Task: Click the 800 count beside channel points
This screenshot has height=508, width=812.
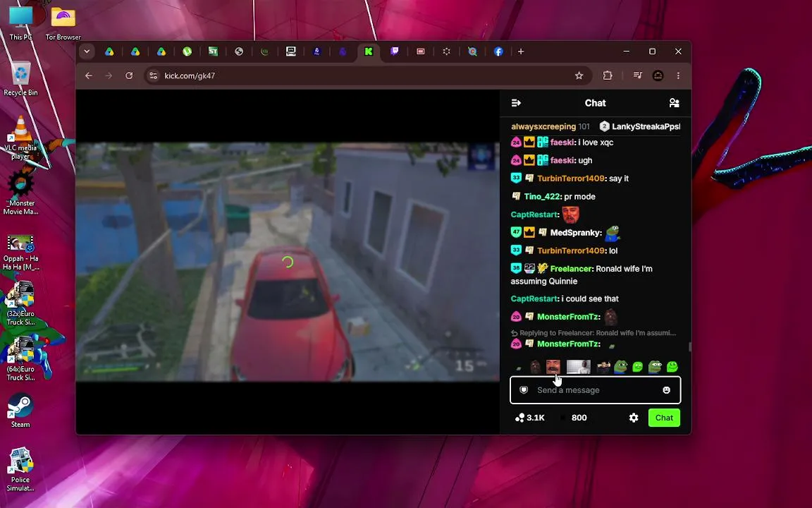Action: [x=579, y=418]
